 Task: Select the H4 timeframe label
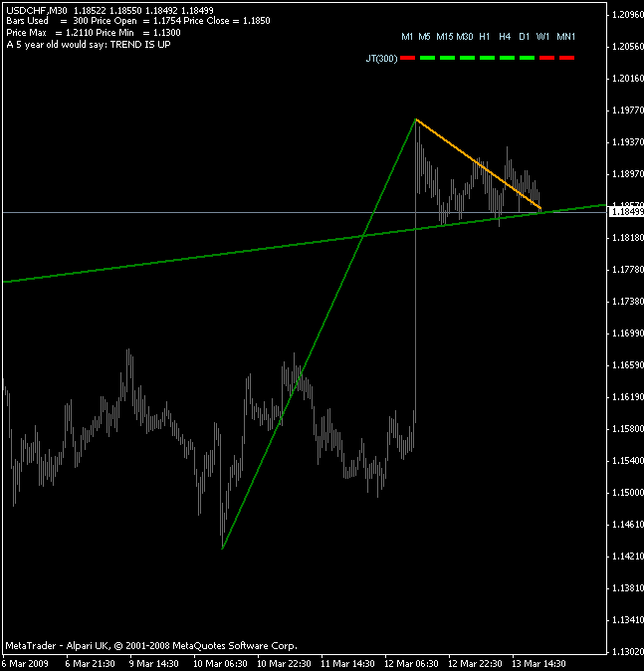[505, 37]
